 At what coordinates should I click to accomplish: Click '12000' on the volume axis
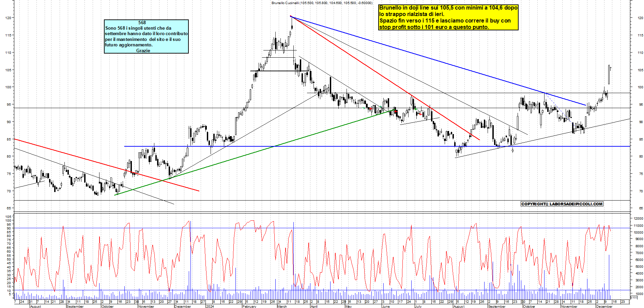638,218
